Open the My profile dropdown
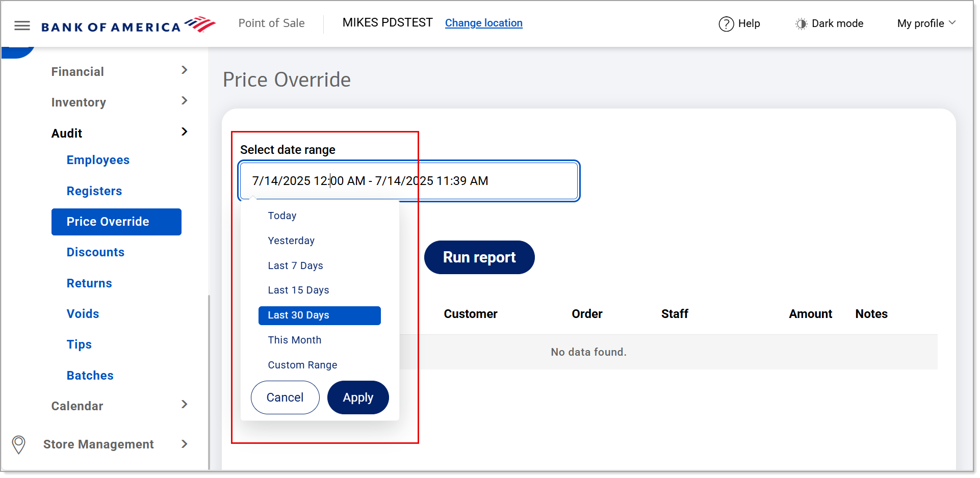The image size is (980, 478). 926,23
